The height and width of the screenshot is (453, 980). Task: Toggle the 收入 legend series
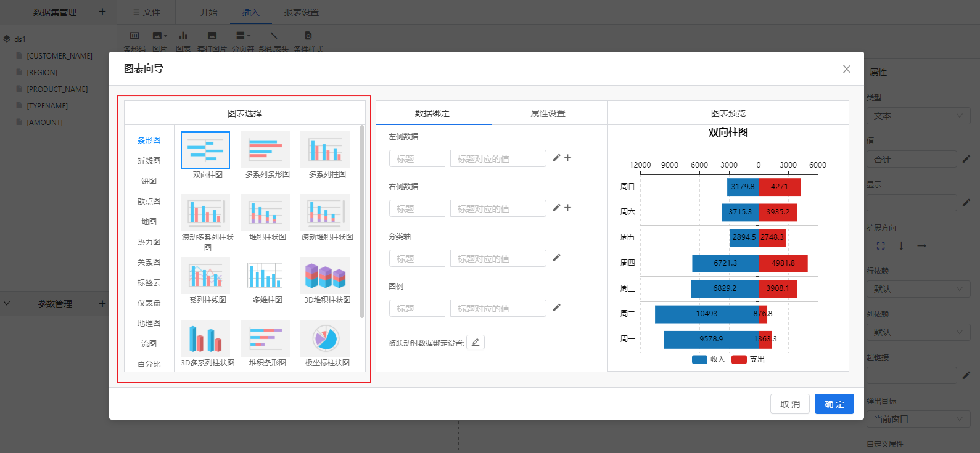(709, 359)
